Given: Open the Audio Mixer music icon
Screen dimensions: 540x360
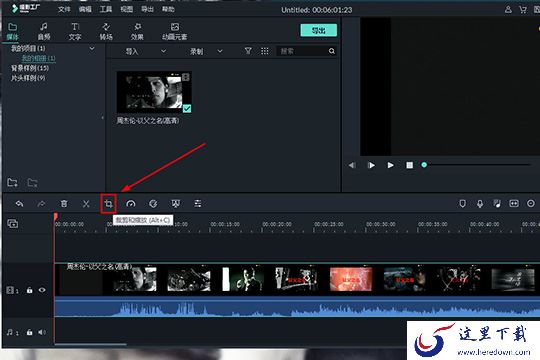Looking at the screenshot, I should pyautogui.click(x=497, y=204).
